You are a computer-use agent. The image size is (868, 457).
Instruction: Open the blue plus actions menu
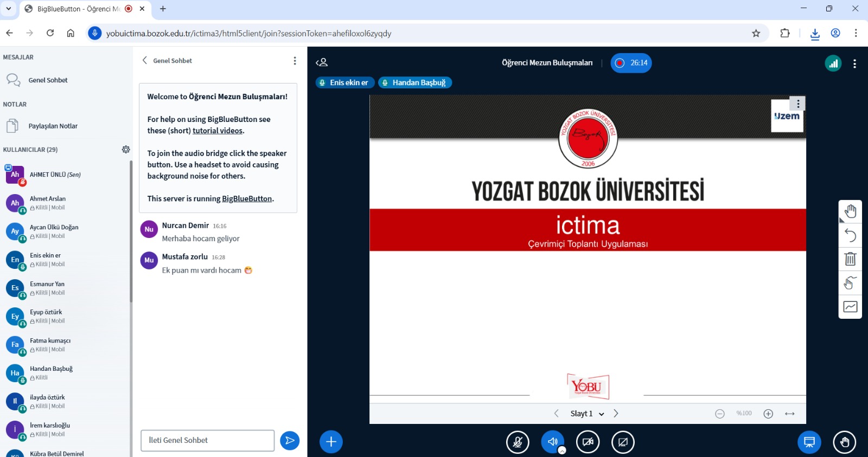pos(331,442)
